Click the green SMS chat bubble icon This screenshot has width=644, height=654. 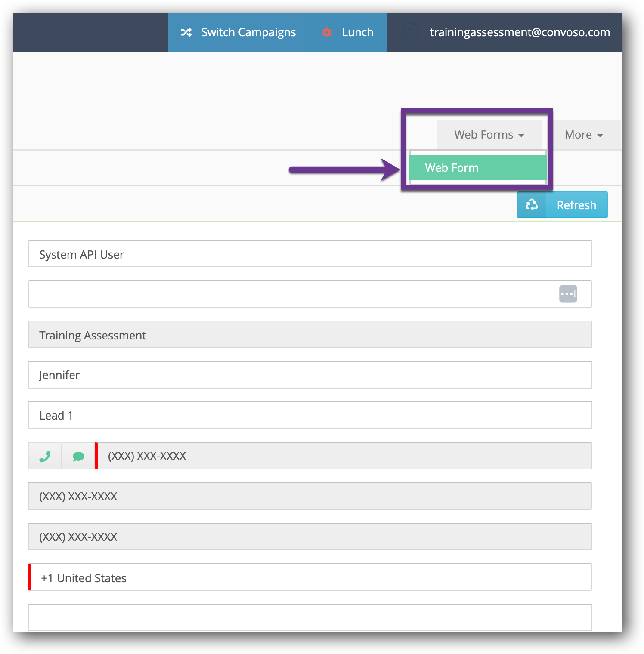tap(78, 456)
